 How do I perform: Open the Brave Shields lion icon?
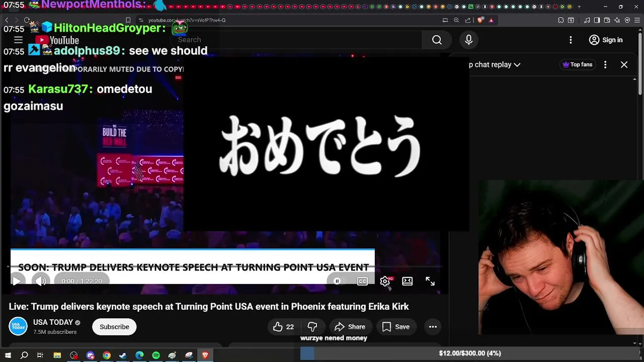tap(480, 20)
